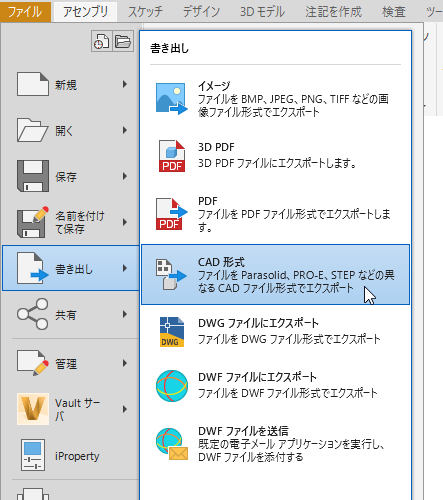Expand the 開く submenu arrow
The width and height of the screenshot is (443, 500).
point(125,130)
